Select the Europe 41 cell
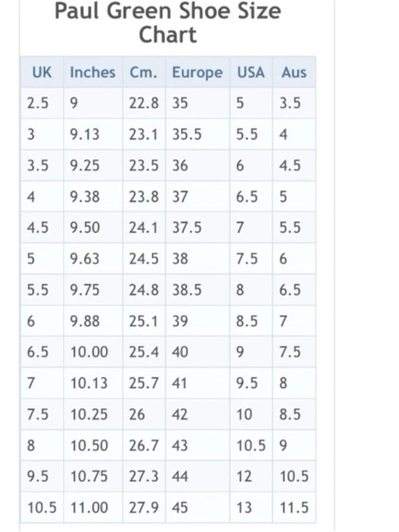399x532 pixels. 197,383
